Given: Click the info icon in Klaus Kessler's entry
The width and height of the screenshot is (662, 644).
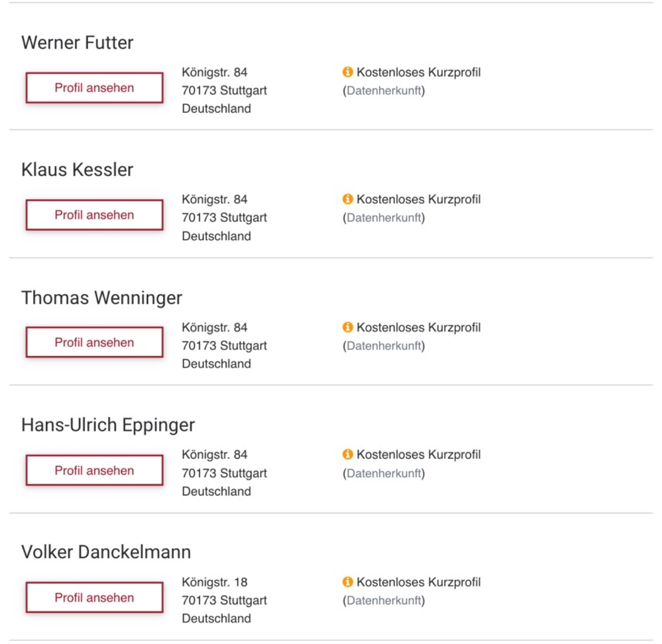Looking at the screenshot, I should [x=347, y=199].
